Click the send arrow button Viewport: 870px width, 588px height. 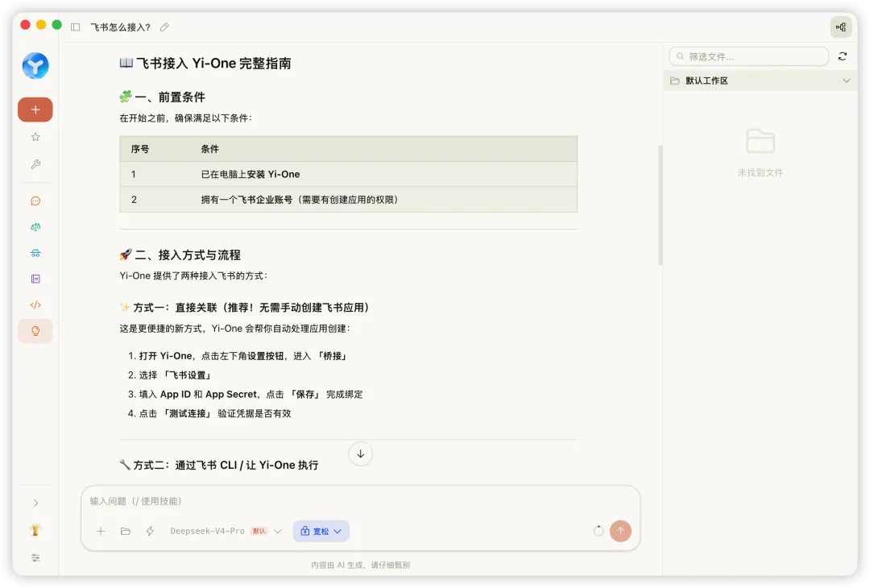(620, 532)
